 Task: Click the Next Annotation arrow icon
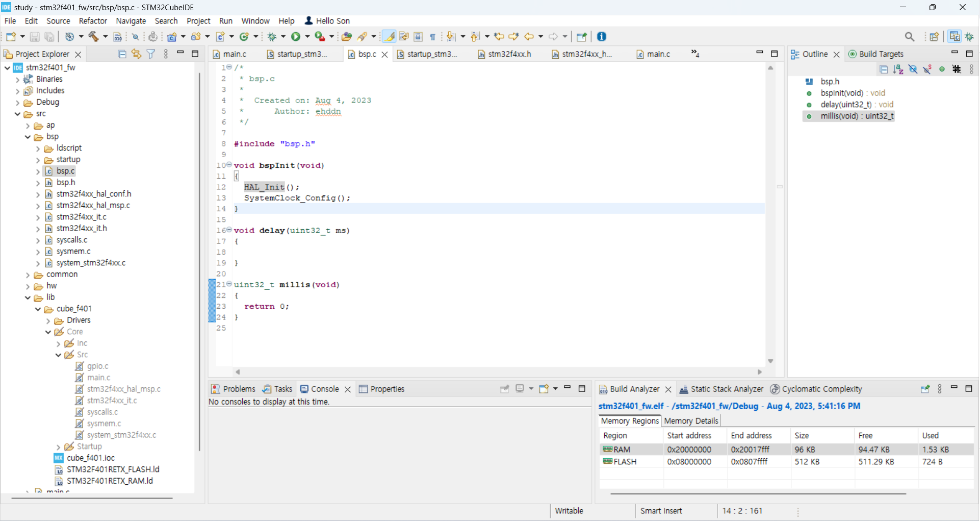tap(451, 37)
